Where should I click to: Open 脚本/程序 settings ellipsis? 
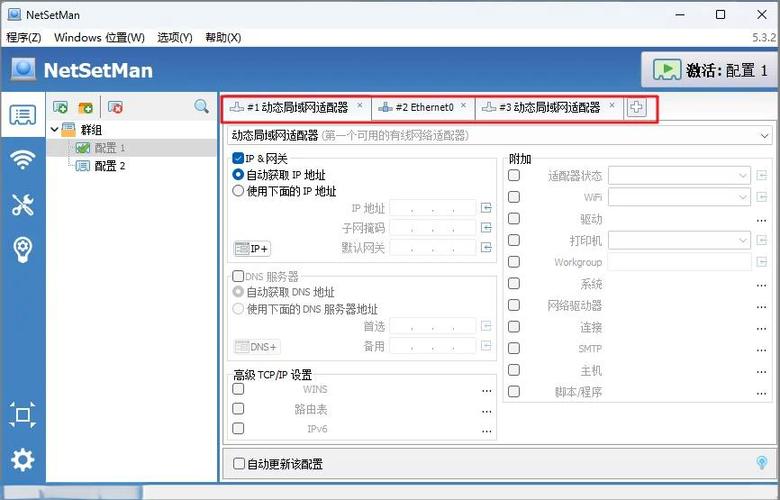coord(761,394)
